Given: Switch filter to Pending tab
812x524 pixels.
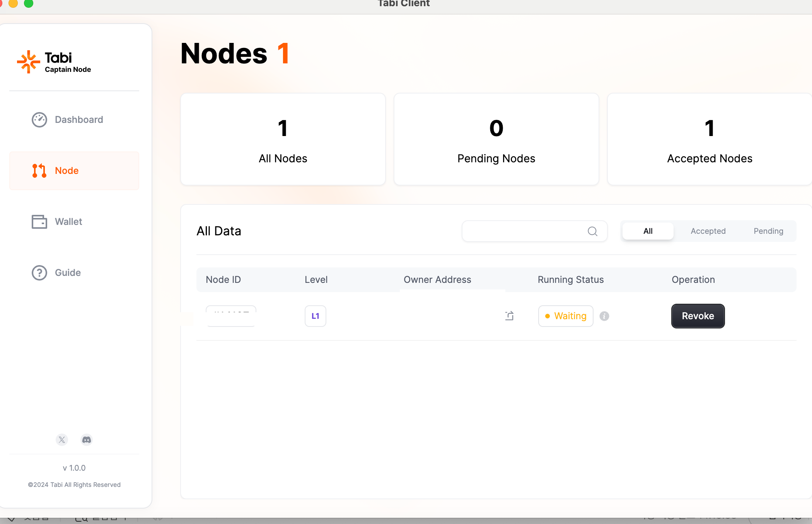Looking at the screenshot, I should pyautogui.click(x=768, y=231).
